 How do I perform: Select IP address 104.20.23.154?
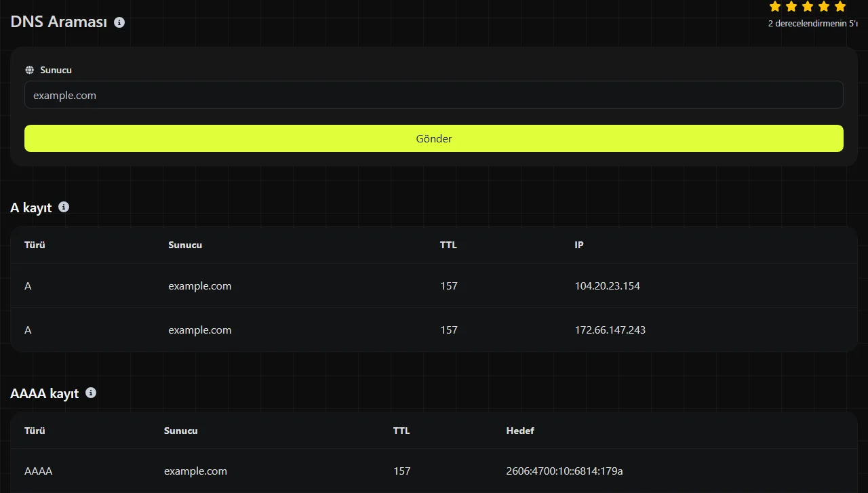click(607, 286)
